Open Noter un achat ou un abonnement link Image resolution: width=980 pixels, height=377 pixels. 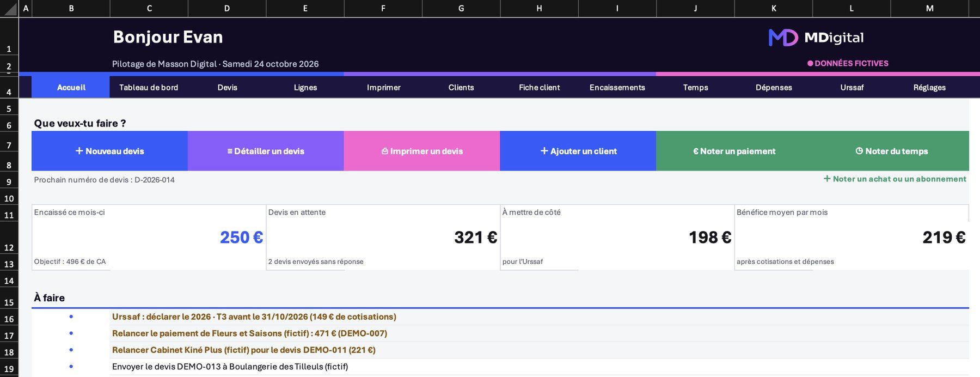point(895,179)
